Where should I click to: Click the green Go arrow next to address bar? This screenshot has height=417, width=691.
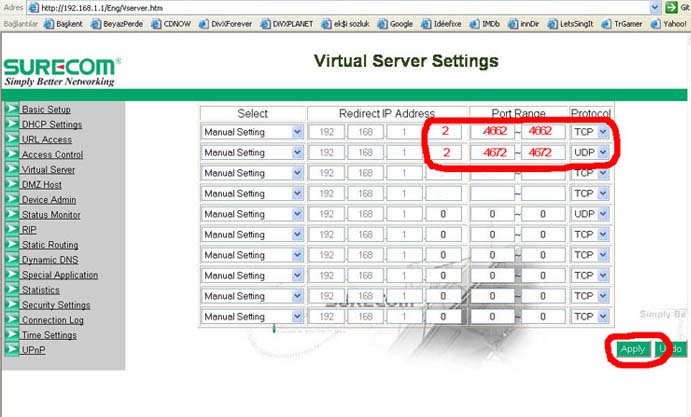tap(671, 7)
